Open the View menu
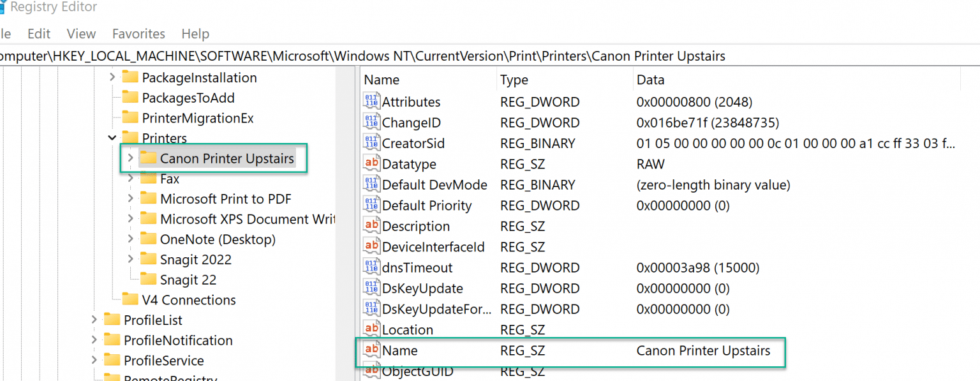The width and height of the screenshot is (980, 381). [x=81, y=34]
